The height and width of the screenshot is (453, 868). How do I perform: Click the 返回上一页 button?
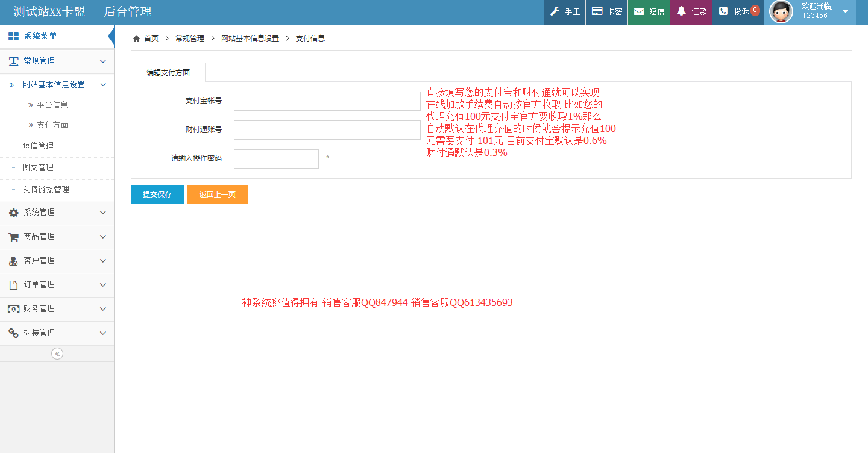click(217, 194)
